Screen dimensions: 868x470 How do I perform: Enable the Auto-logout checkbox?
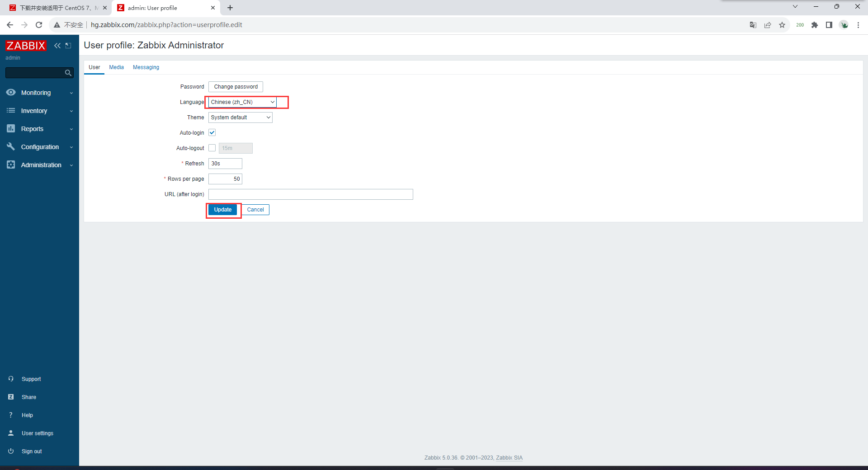(x=212, y=148)
